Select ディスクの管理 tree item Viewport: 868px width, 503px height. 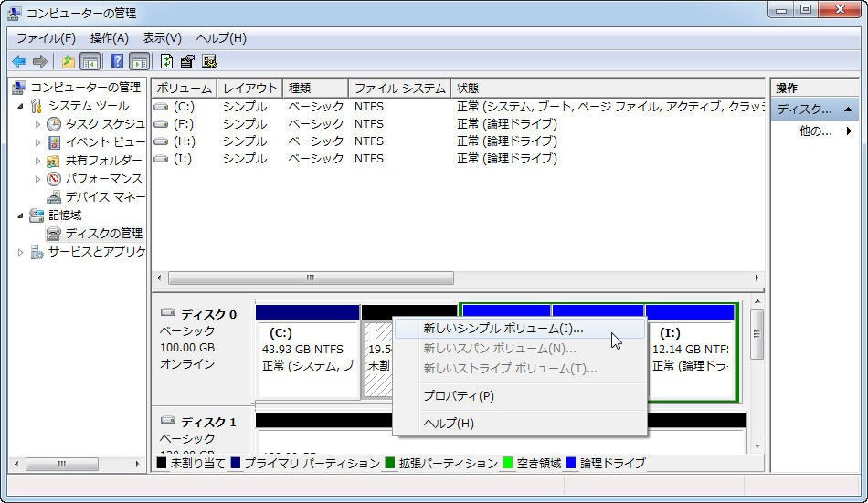click(103, 234)
